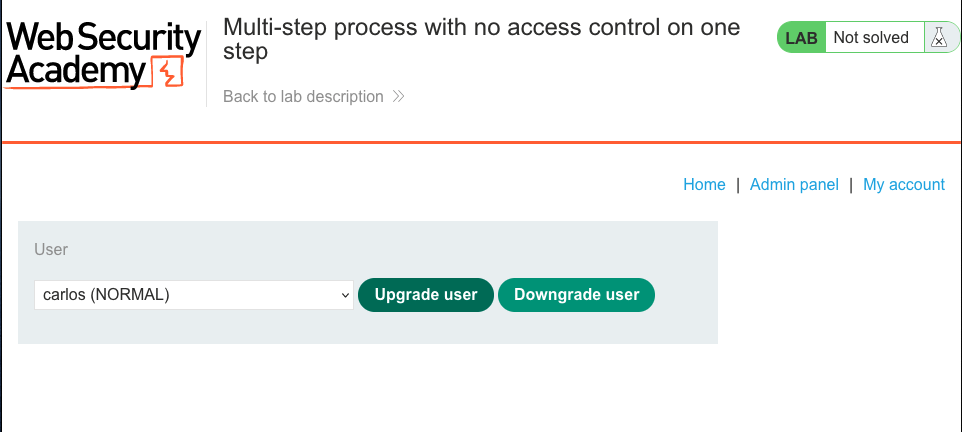Screen dimensions: 962x432
Task: Click the Not solved status label
Action: pyautogui.click(x=871, y=37)
